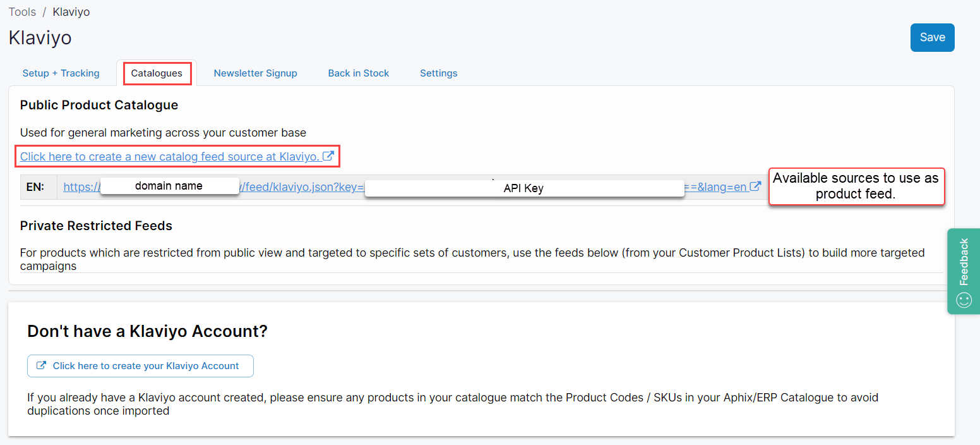Open the Newsletter Signup tab
Screen dimensions: 980x445
coord(255,73)
